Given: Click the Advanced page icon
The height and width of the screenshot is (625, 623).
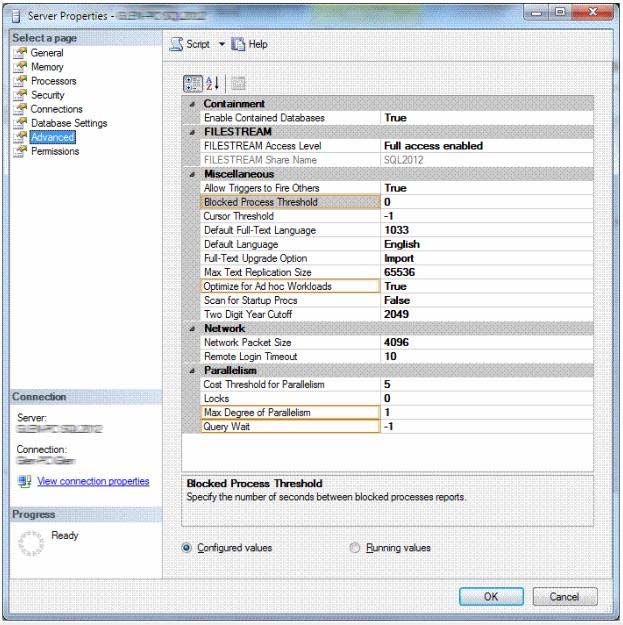Looking at the screenshot, I should click(x=20, y=137).
